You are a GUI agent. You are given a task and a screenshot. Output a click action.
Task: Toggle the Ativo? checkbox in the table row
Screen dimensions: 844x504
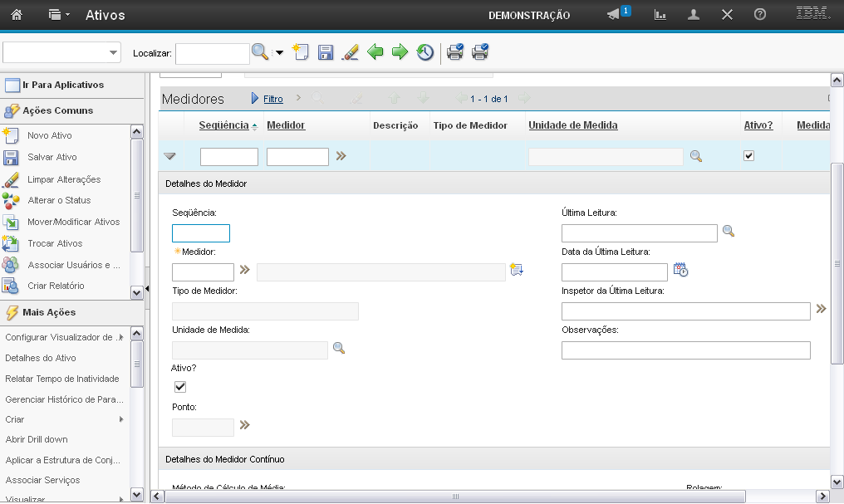click(x=748, y=155)
